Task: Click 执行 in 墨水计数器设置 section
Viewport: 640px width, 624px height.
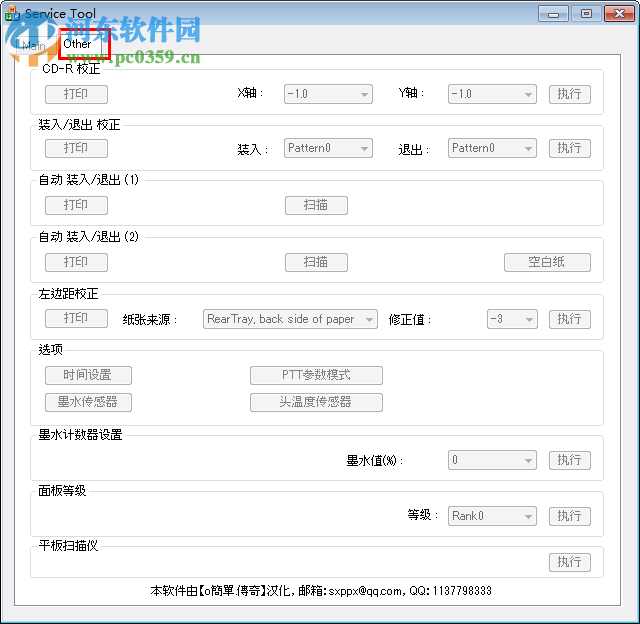Action: pos(569,460)
